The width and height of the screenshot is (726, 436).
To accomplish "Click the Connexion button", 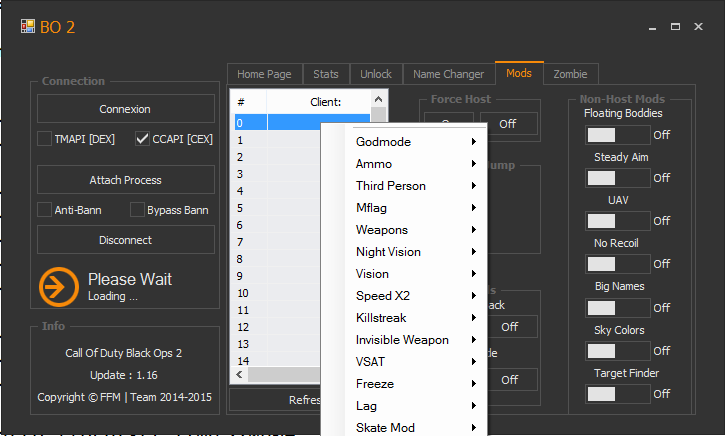I will point(125,109).
